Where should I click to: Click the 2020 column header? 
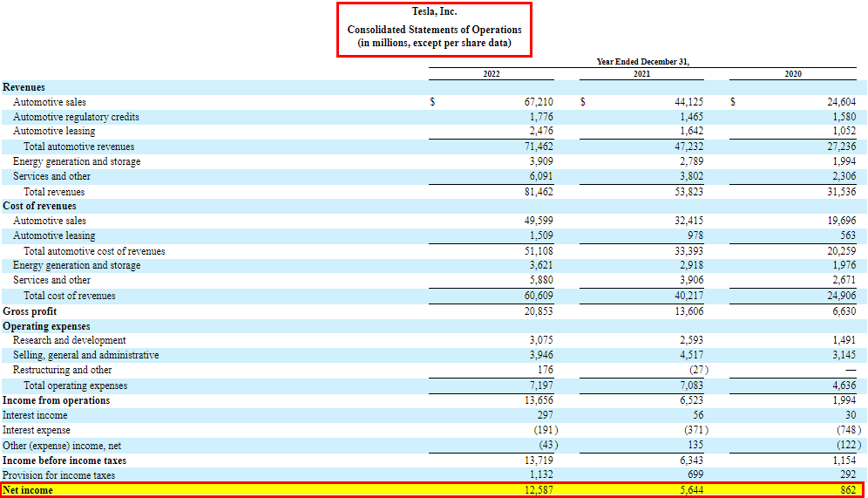[793, 73]
